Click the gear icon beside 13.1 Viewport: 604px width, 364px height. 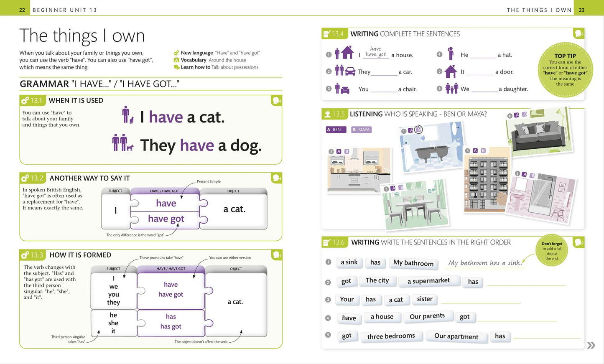click(x=25, y=100)
